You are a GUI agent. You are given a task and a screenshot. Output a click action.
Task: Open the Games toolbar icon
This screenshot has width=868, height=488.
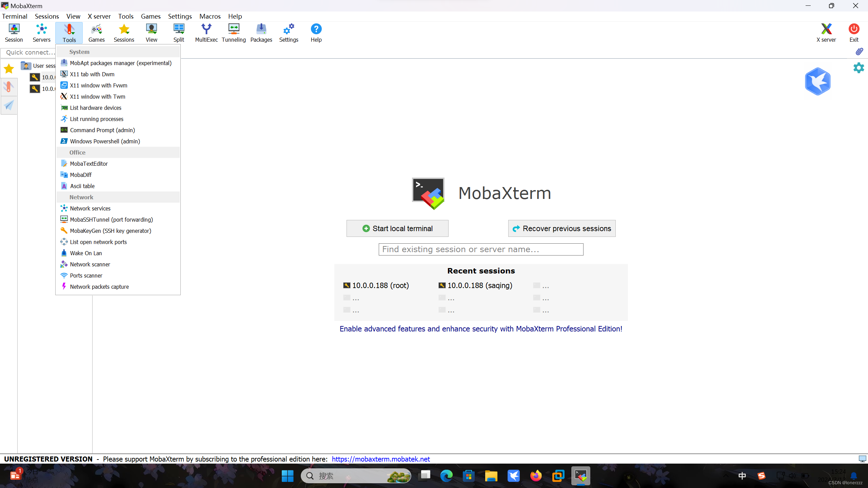point(96,33)
